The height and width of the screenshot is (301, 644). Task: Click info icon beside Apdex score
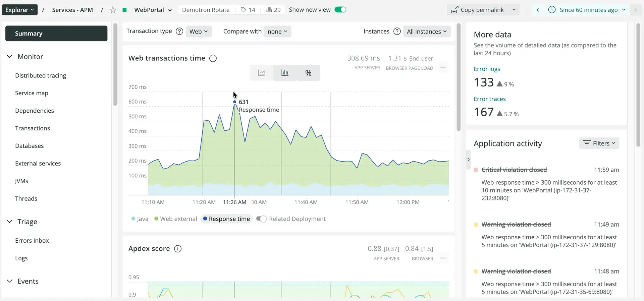(x=178, y=249)
